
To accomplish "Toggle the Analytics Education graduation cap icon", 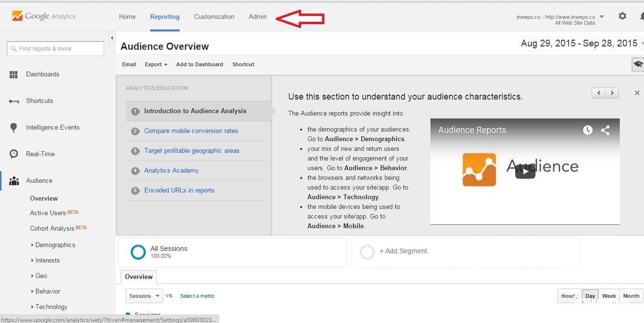I will [638, 64].
